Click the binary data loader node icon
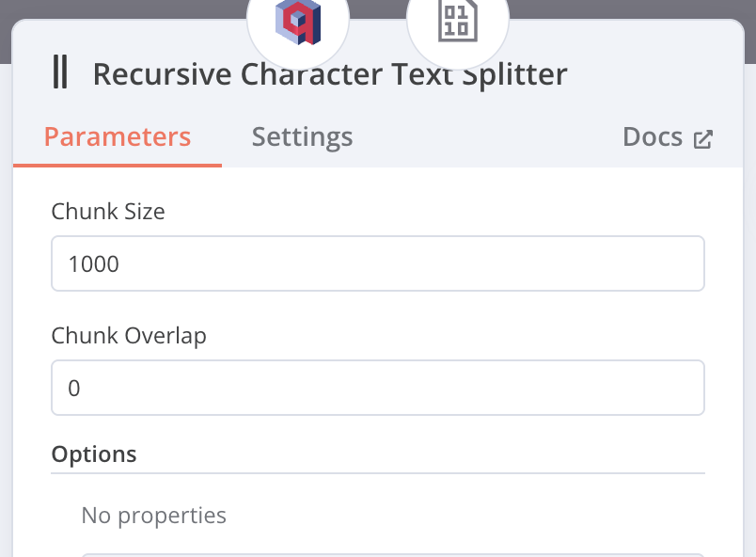Screen dimensions: 756x557 [x=457, y=22]
